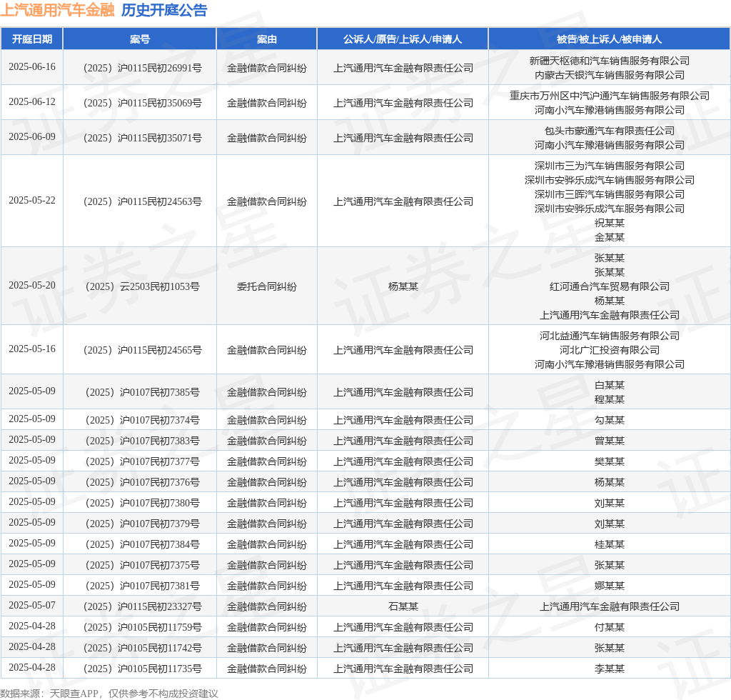Viewport: 731px width, 700px height.
Task: Click plaintiff name 石某某
Action: 403,606
